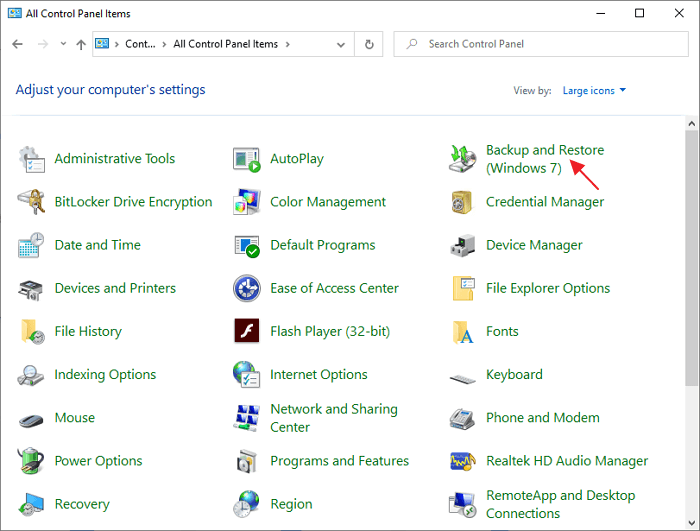Go up one level arrow
Image resolution: width=700 pixels, height=531 pixels.
click(x=81, y=44)
